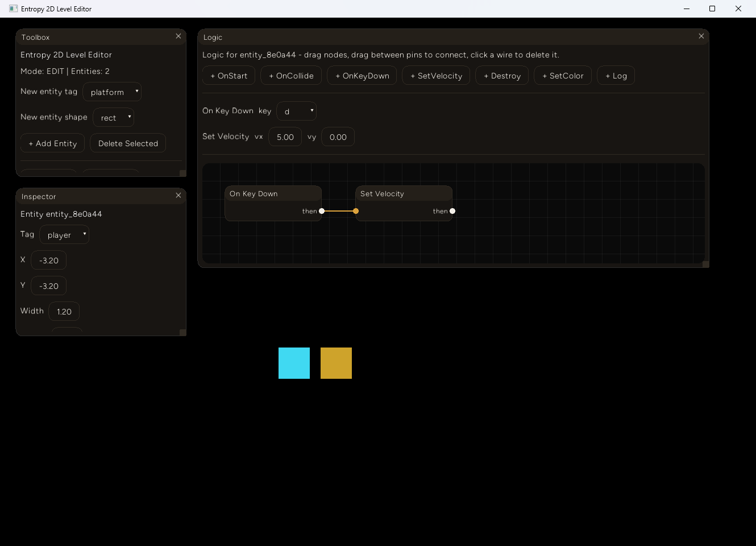Click the 'Mode: EDIT | Entities: 2' text
This screenshot has width=756, height=546.
point(65,71)
